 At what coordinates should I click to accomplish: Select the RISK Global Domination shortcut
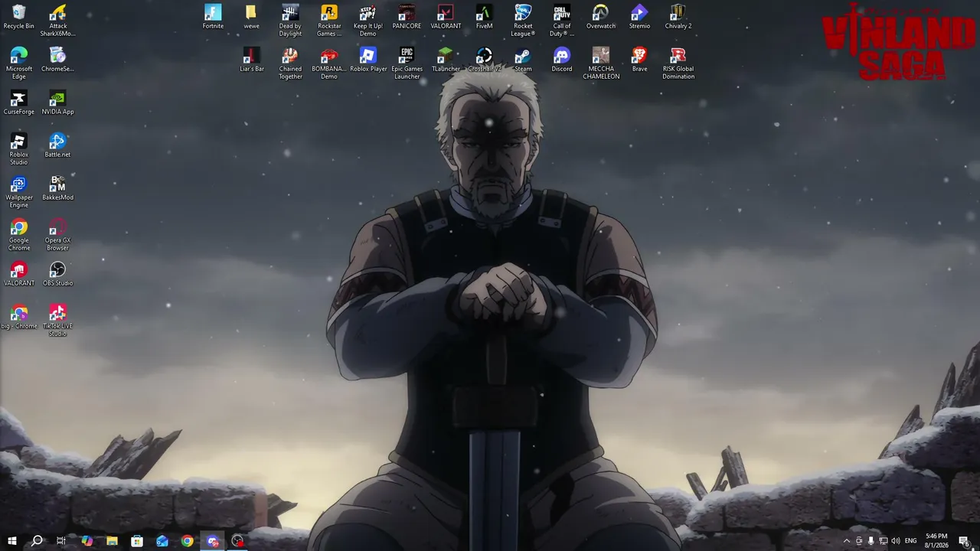[x=678, y=64]
